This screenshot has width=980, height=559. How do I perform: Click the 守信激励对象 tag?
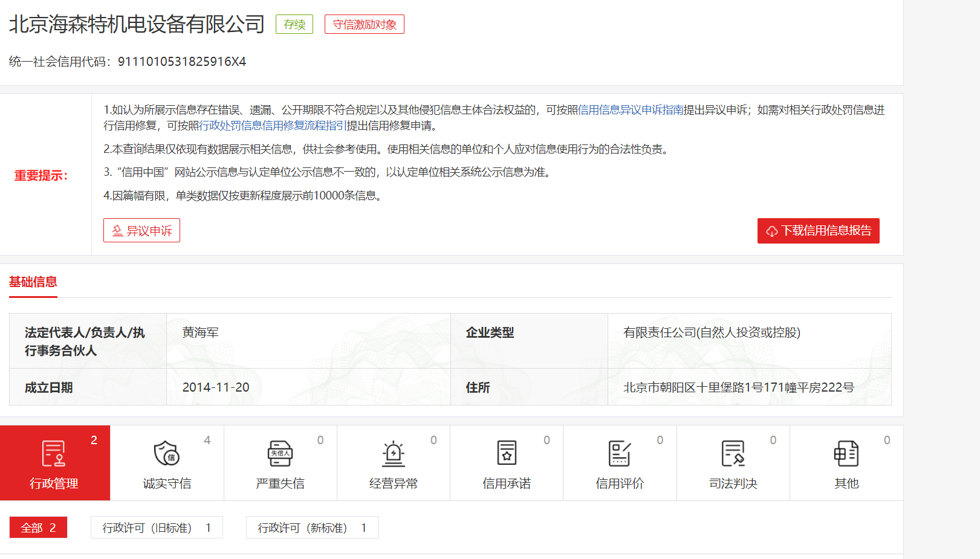(365, 25)
